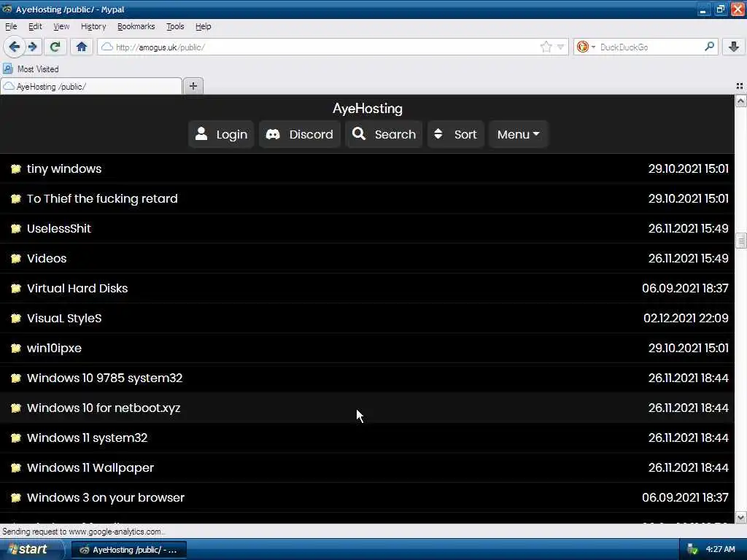Open the Virtual Hard Disks folder

(x=77, y=289)
